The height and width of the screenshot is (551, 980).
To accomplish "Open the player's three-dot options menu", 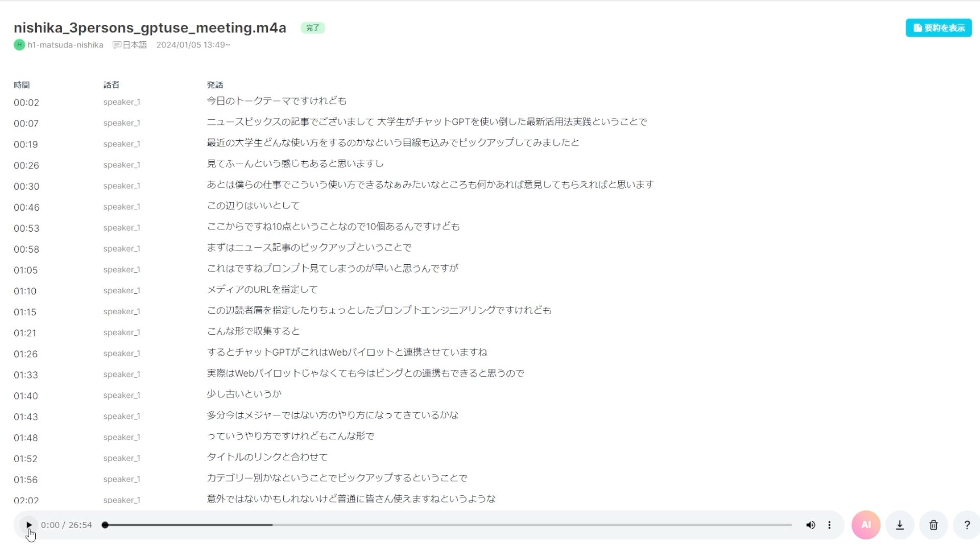I will tap(829, 525).
